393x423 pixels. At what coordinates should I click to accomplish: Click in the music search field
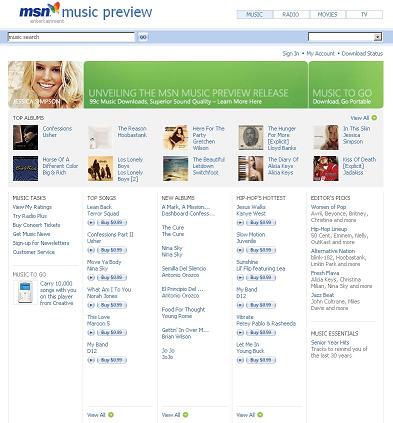click(x=71, y=37)
